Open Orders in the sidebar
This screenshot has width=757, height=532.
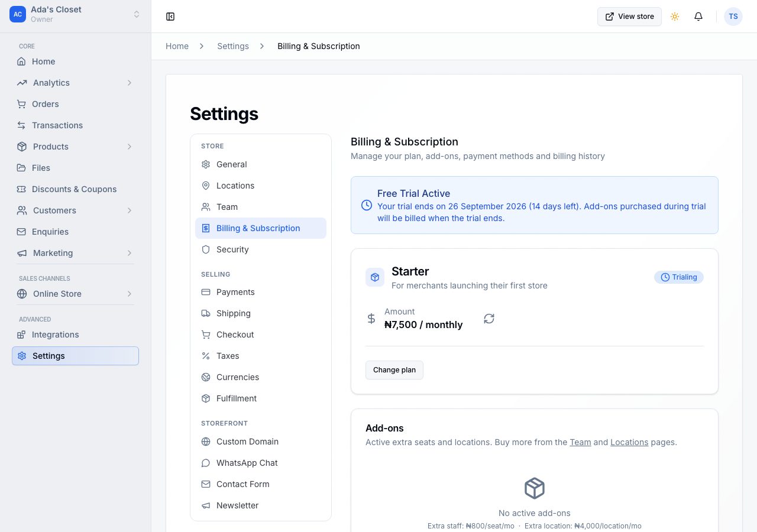tap(75, 104)
